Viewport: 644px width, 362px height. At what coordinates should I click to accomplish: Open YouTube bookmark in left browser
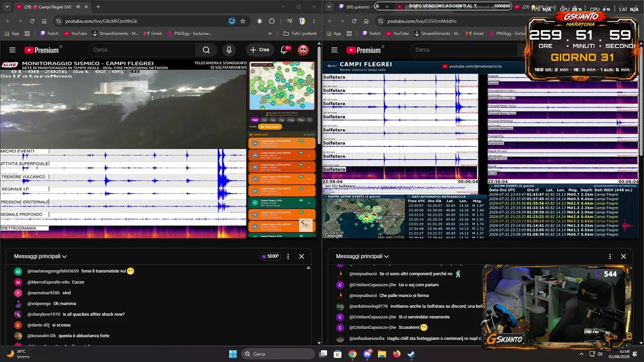pos(74,34)
